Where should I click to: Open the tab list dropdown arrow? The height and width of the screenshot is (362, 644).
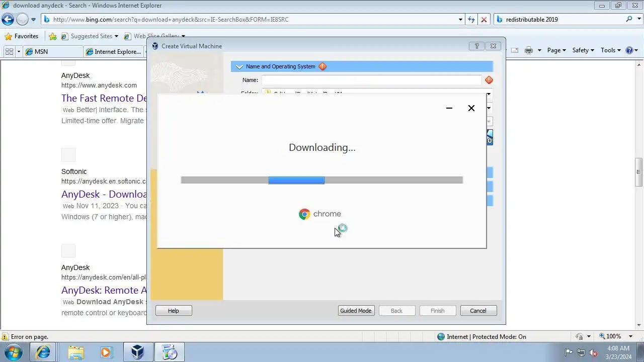coord(19,51)
